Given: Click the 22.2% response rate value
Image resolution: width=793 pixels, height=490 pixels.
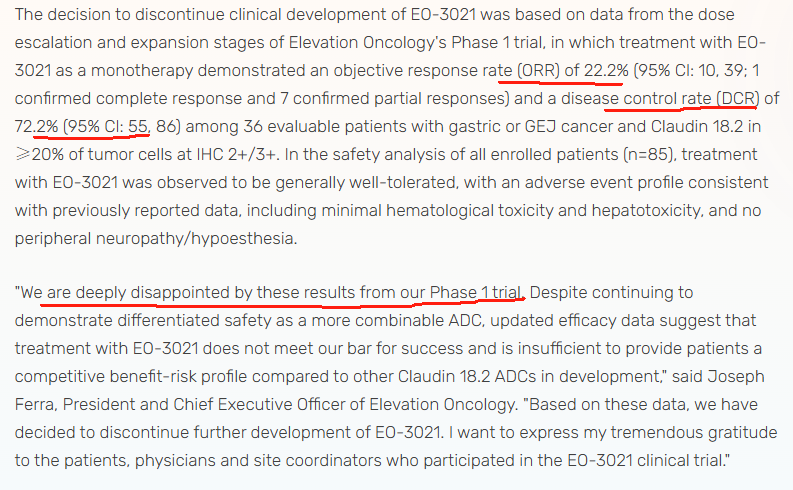Looking at the screenshot, I should (607, 72).
